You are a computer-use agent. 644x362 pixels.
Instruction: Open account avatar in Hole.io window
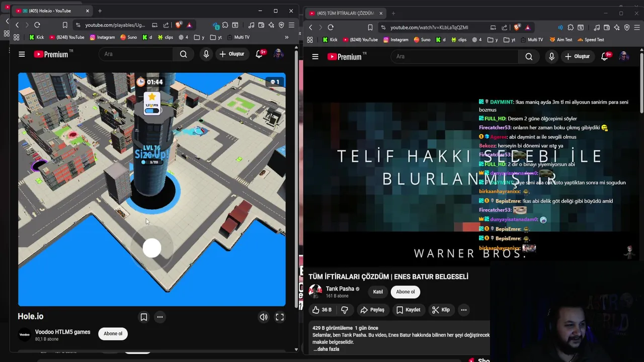[278, 54]
